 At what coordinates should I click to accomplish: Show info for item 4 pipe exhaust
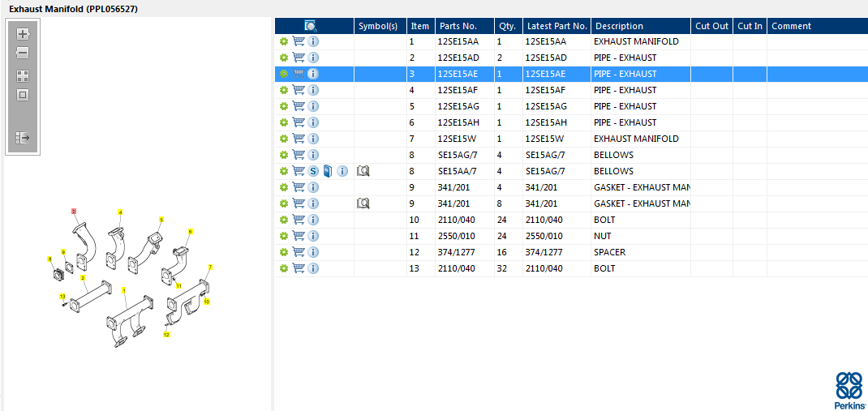pyautogui.click(x=313, y=90)
